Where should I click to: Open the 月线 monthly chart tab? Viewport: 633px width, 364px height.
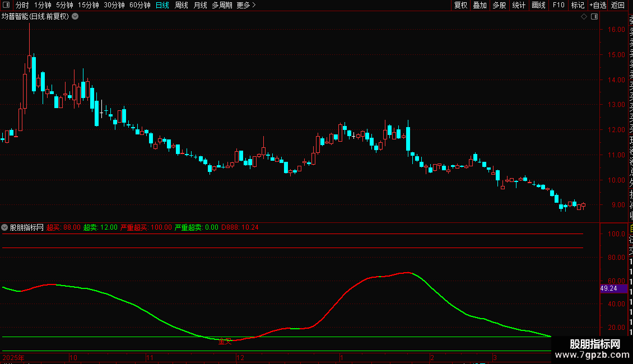coord(200,5)
